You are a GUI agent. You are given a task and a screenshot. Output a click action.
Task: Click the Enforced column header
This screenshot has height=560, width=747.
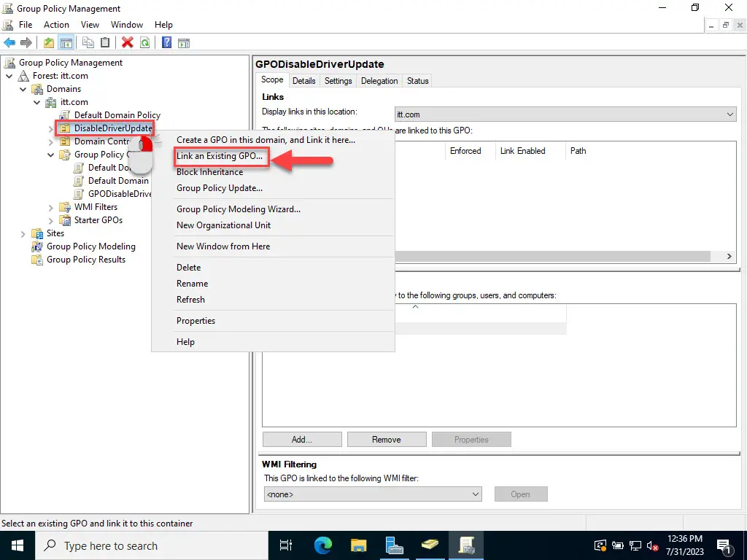pyautogui.click(x=465, y=151)
